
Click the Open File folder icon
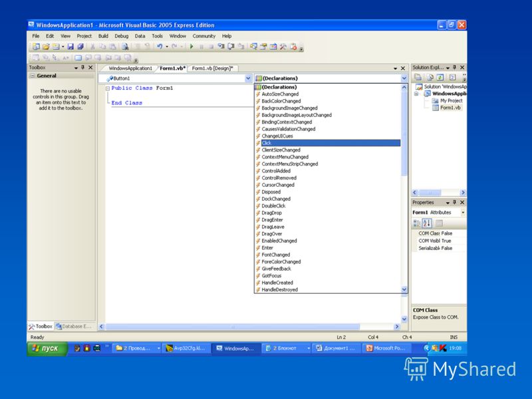pos(46,47)
